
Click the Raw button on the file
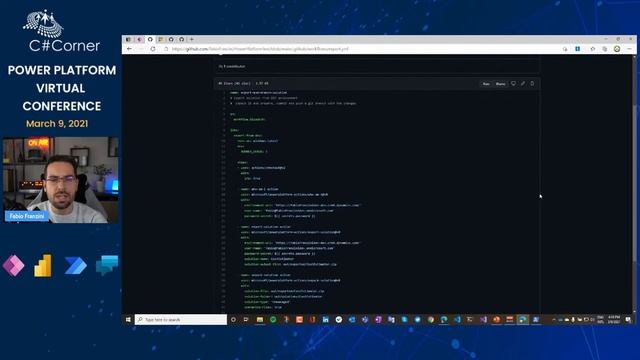coord(486,84)
